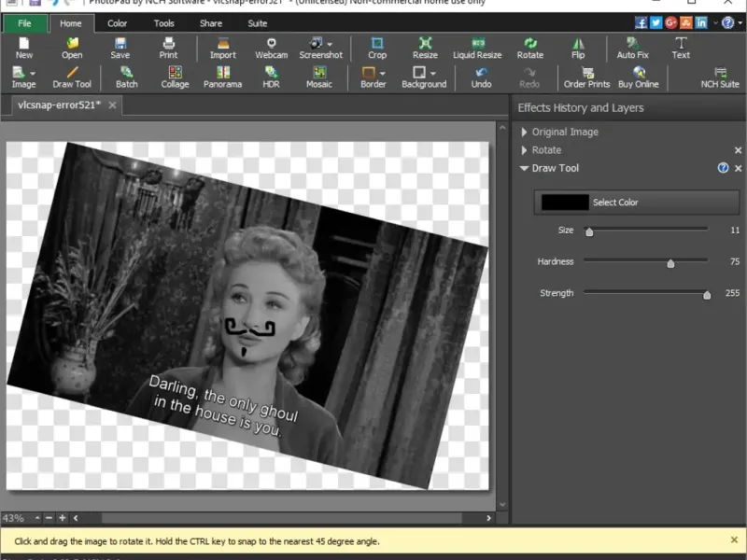Image resolution: width=747 pixels, height=560 pixels.
Task: Click the Select Color button
Action: tap(615, 203)
